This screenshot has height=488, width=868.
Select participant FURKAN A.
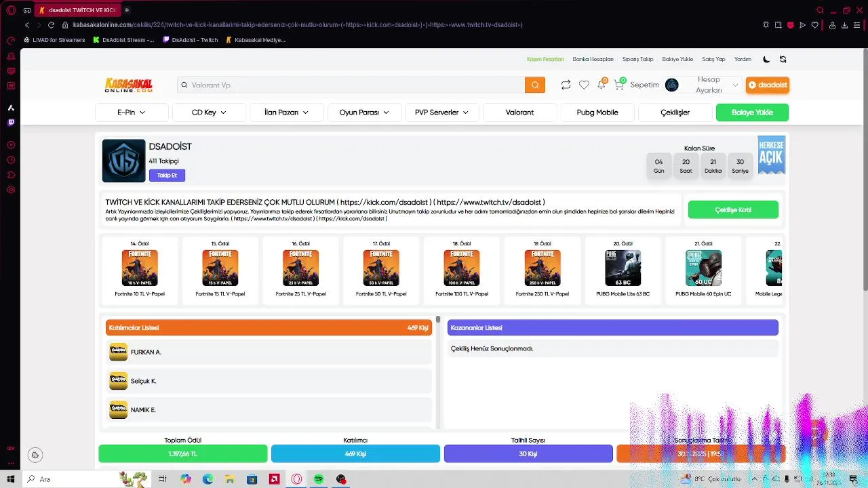click(269, 352)
